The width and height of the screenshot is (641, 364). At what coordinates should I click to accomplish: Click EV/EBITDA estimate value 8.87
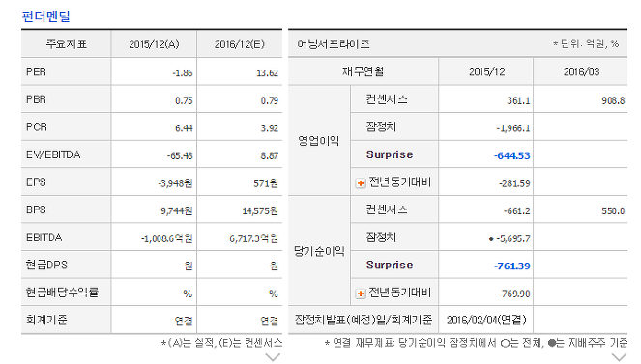tap(270, 155)
